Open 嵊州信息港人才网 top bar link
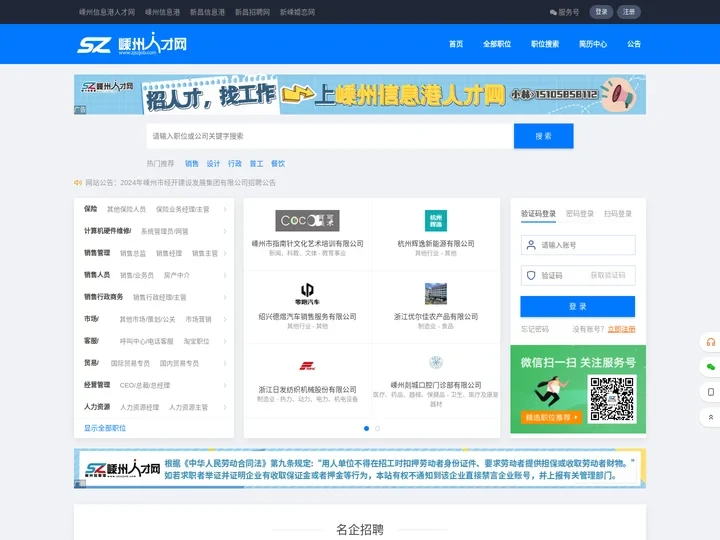This screenshot has height=540, width=720. (107, 12)
